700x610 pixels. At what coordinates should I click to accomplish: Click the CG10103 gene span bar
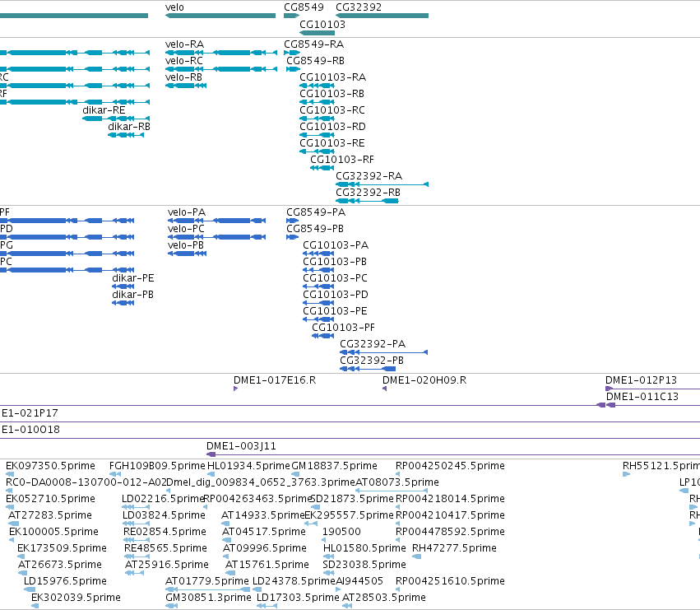317,33
